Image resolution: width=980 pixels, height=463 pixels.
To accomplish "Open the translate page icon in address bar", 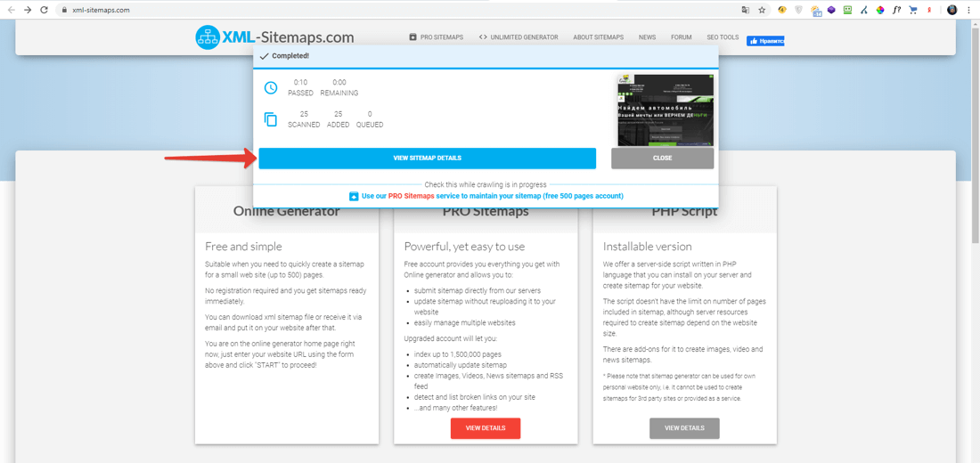I will (746, 10).
